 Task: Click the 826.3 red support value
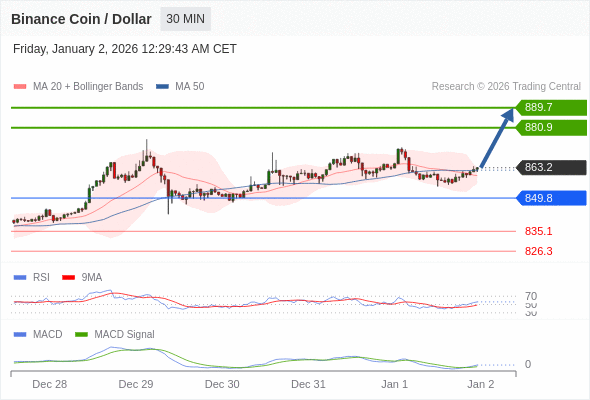(538, 251)
